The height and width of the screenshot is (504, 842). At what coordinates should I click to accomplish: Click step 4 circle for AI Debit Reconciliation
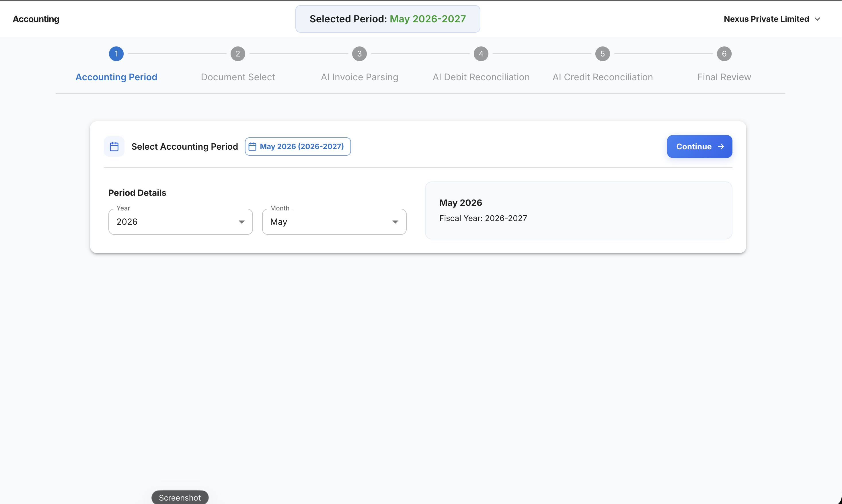[481, 54]
